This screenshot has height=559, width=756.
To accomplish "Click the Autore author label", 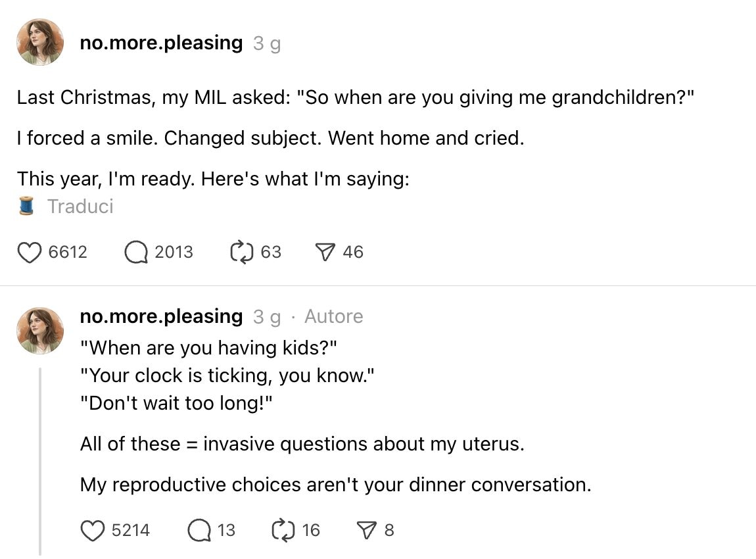I will point(333,317).
